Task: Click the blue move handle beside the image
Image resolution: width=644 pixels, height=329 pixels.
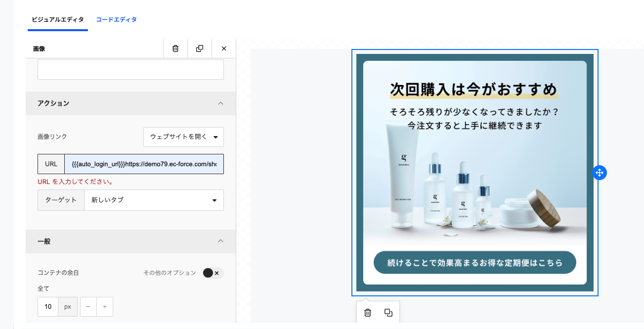Action: [x=599, y=173]
